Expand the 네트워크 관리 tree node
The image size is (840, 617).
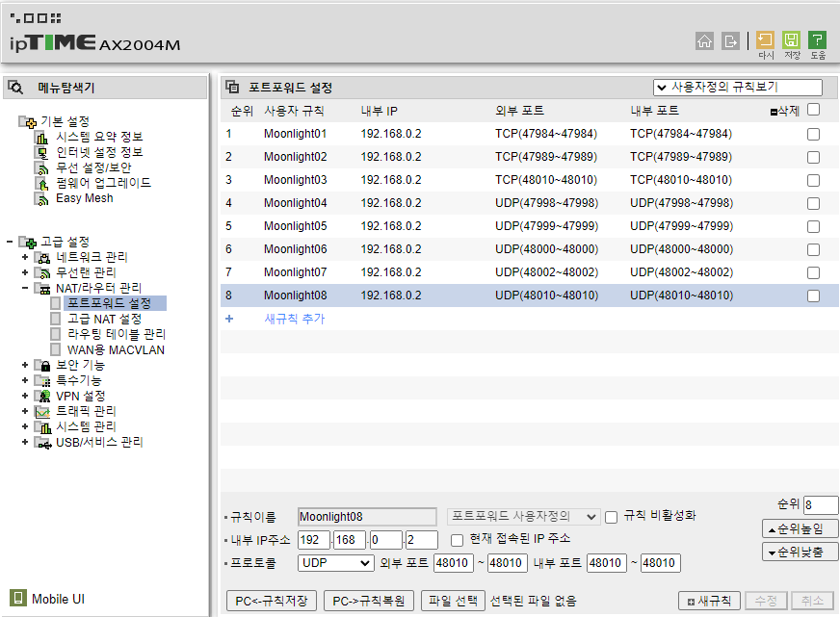[25, 258]
